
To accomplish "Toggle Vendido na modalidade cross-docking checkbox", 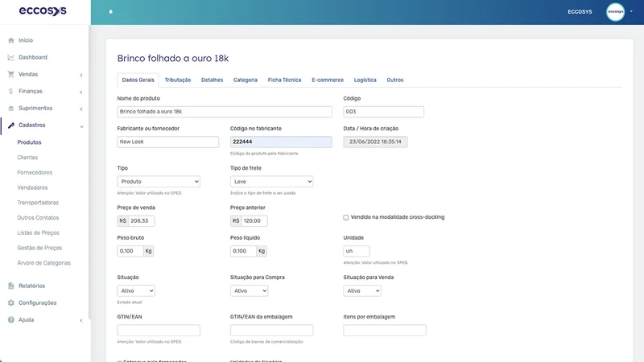I will [x=346, y=217].
